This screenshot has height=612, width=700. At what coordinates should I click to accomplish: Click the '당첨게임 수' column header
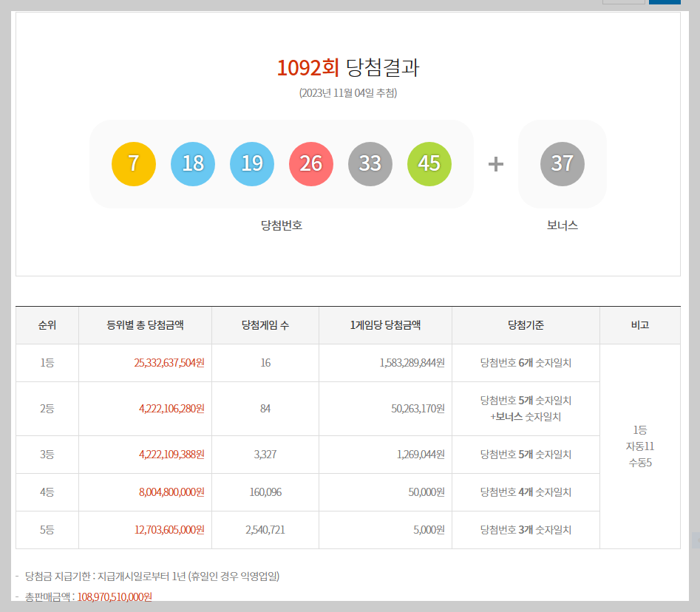[265, 325]
